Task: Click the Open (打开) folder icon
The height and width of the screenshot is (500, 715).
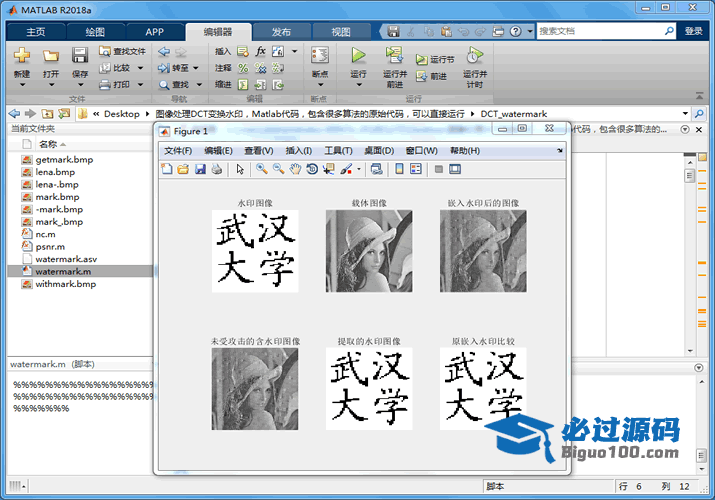Action: coord(51,56)
